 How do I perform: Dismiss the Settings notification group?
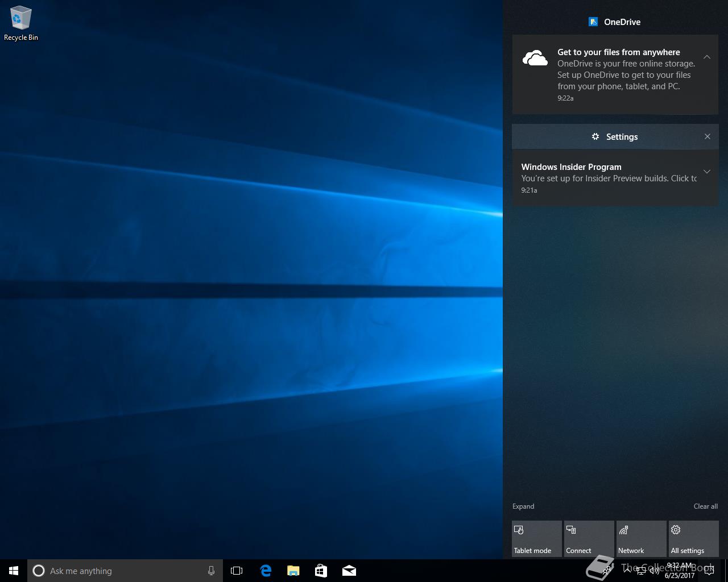click(708, 136)
